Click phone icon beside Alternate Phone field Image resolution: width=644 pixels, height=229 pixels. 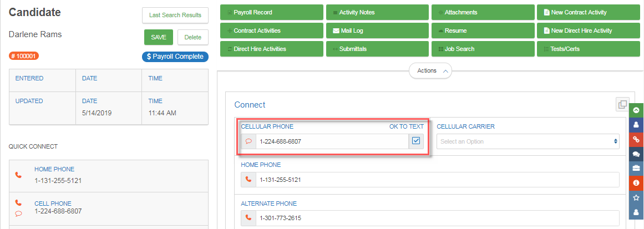tap(249, 217)
